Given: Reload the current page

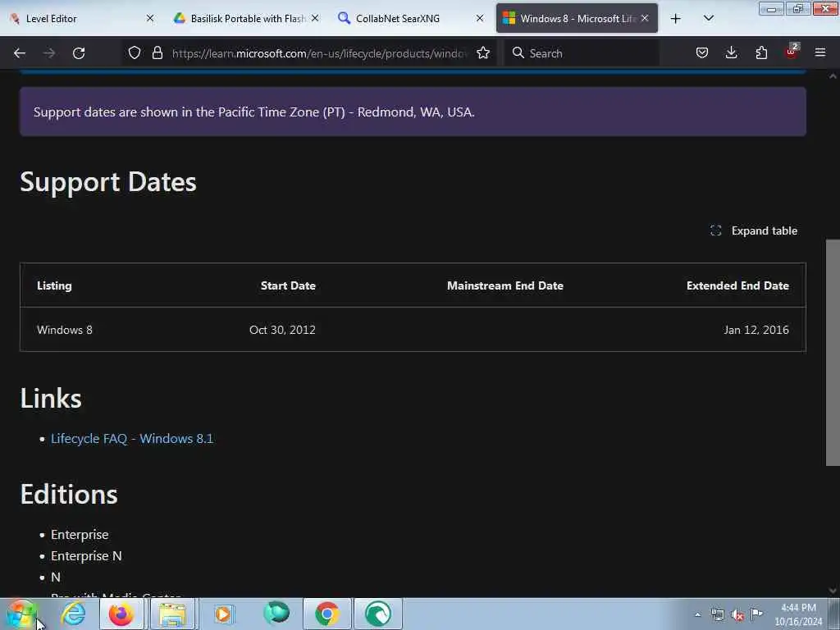Looking at the screenshot, I should [79, 53].
